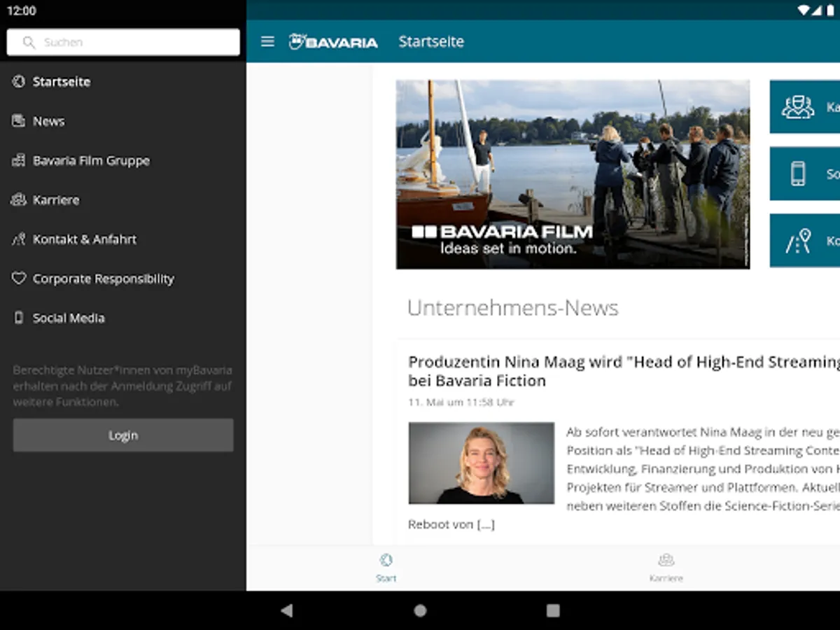Click the Bavaria Film banner image
This screenshot has height=630, width=840.
click(573, 174)
